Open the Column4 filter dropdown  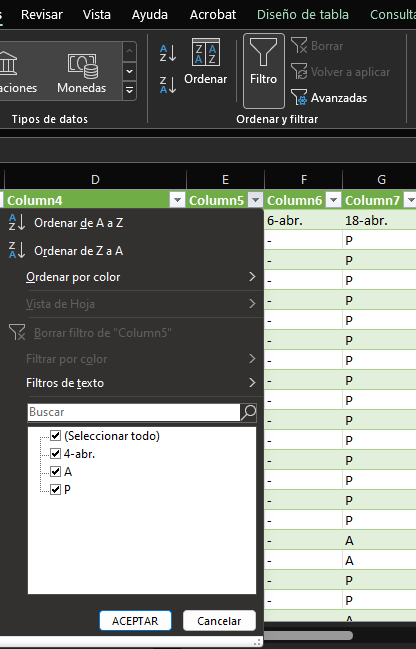click(178, 200)
